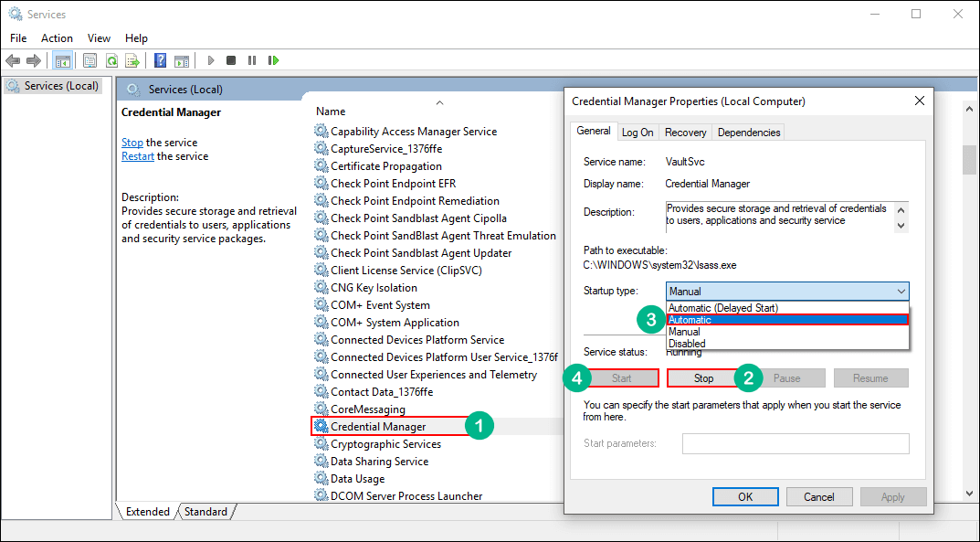The image size is (980, 542).
Task: Select DCOM Server Process Launcher service
Action: pos(406,495)
